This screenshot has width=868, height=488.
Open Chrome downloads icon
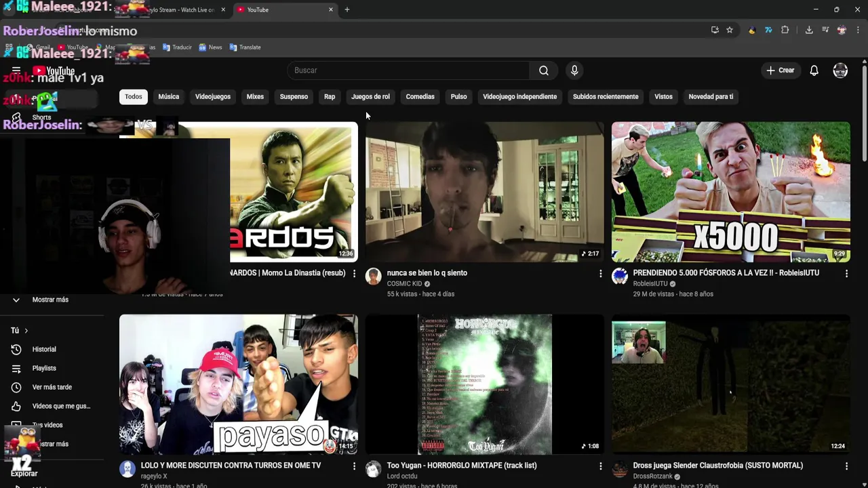click(809, 30)
